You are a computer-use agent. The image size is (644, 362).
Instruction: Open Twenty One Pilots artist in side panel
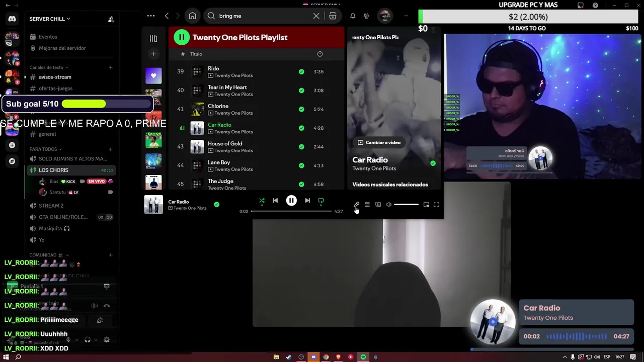pyautogui.click(x=374, y=168)
